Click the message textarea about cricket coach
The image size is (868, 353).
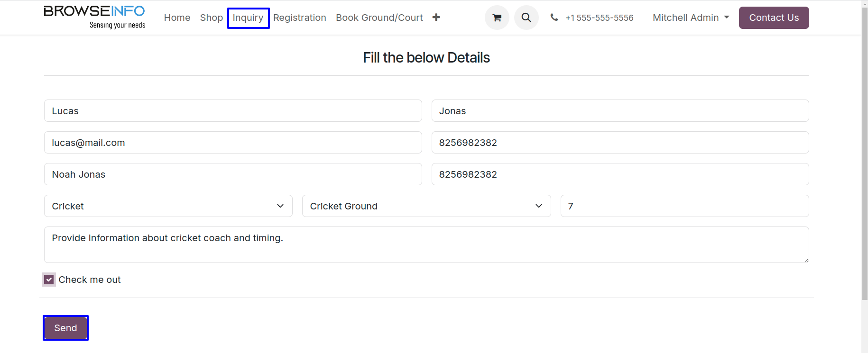[426, 244]
